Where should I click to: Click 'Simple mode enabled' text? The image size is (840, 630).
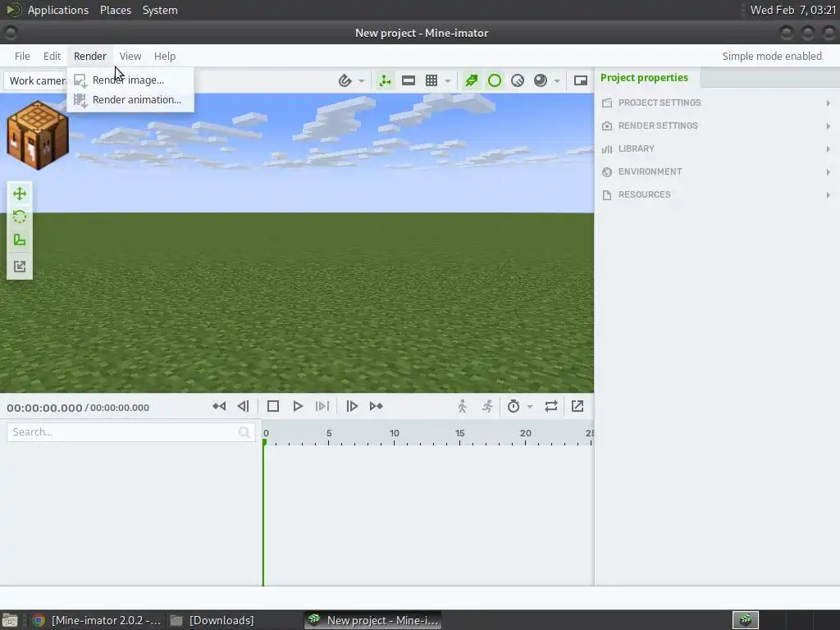(772, 57)
